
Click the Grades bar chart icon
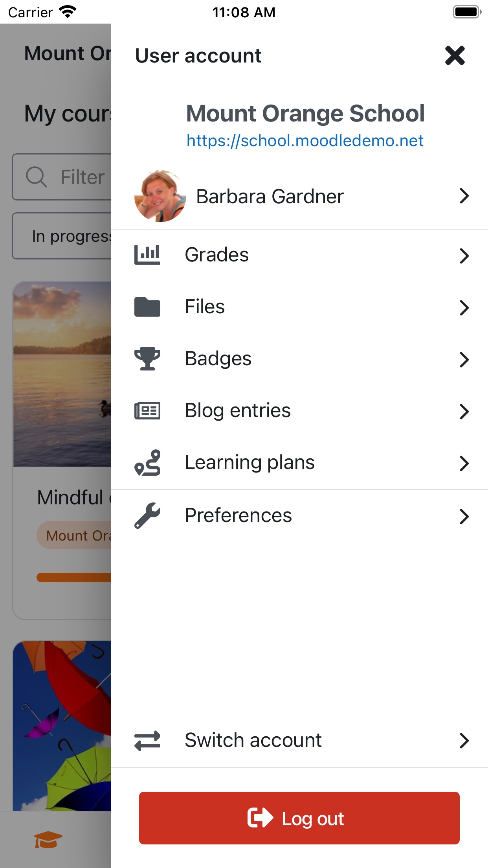coord(147,255)
